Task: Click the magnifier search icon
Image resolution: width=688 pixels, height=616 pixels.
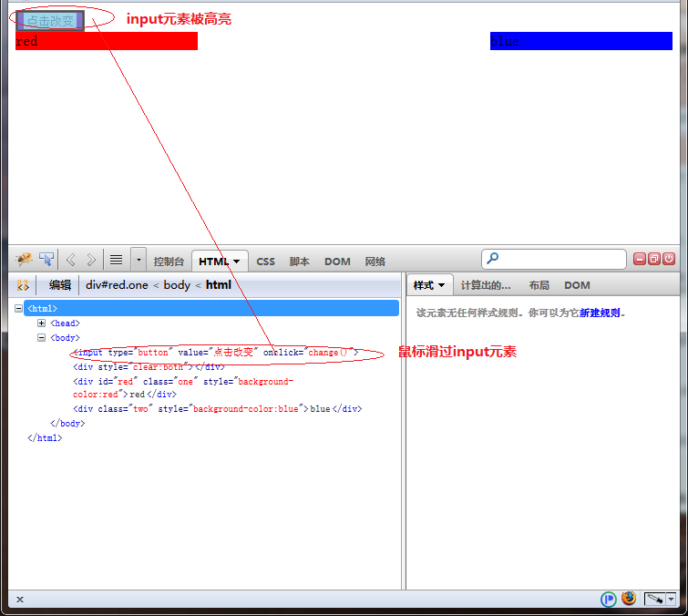Action: tap(493, 258)
